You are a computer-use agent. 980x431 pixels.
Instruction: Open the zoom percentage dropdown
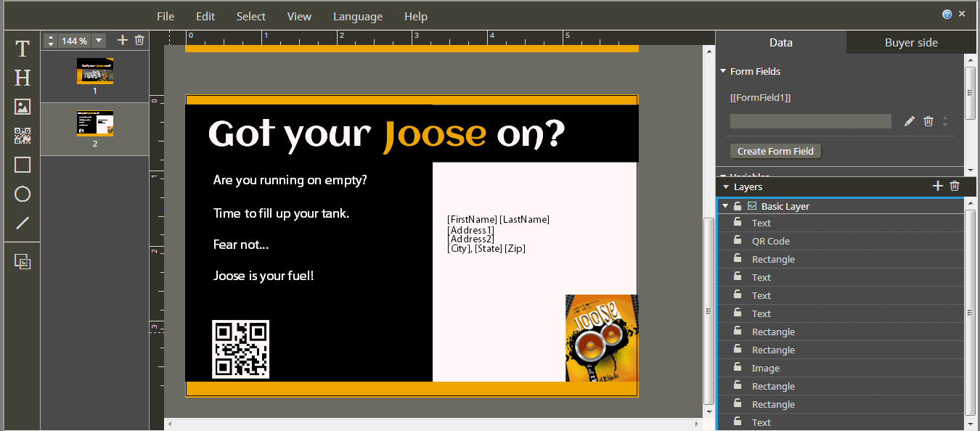coord(99,41)
